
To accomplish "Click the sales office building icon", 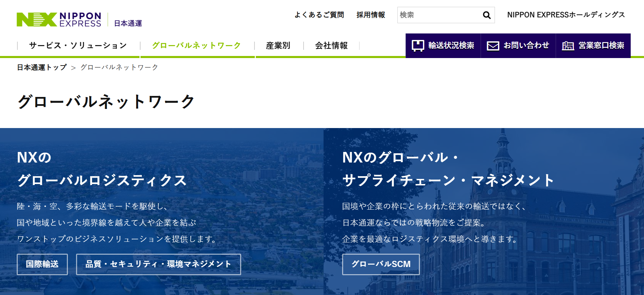I will 568,46.
